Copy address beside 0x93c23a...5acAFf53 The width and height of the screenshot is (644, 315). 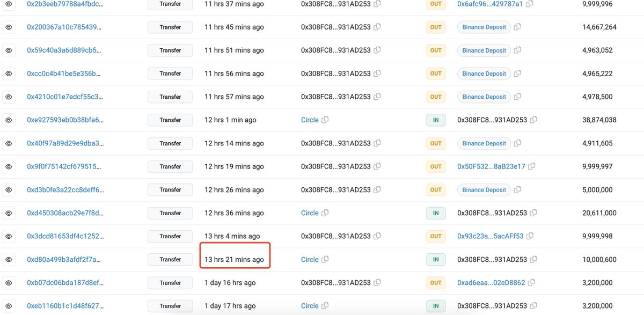[x=530, y=236]
